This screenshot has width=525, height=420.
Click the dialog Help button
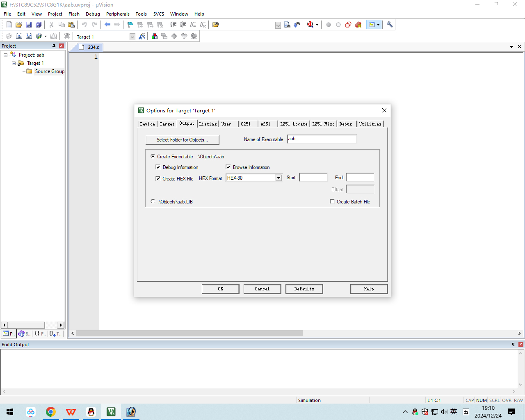[x=369, y=289]
